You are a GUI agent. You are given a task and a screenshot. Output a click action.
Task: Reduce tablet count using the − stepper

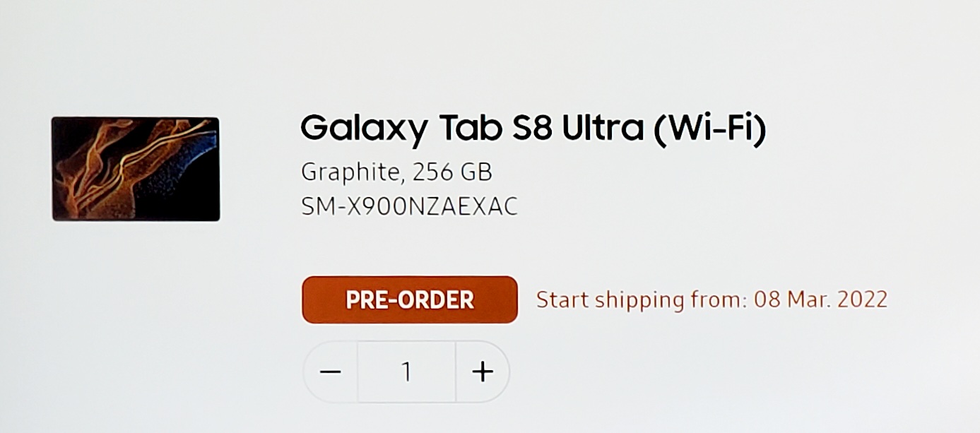coord(330,372)
